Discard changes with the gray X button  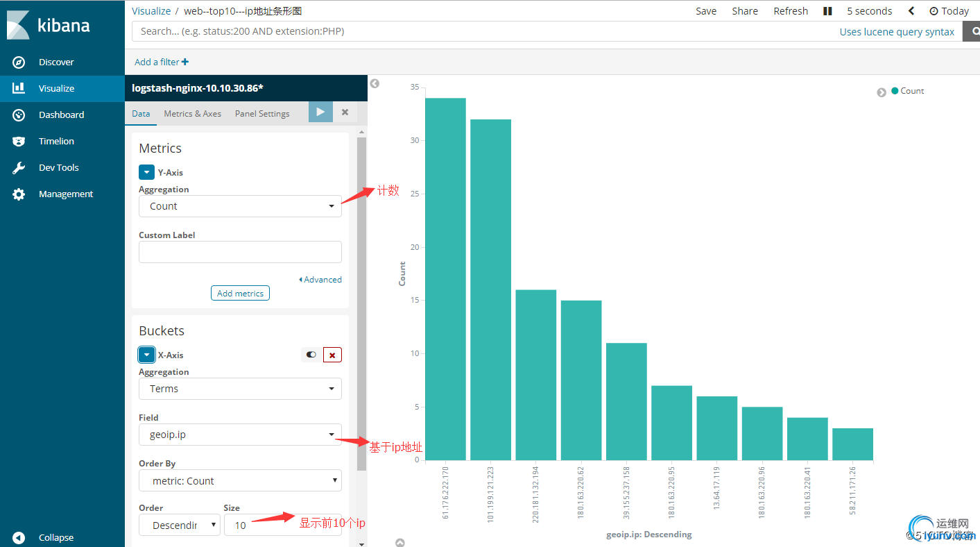tap(345, 112)
